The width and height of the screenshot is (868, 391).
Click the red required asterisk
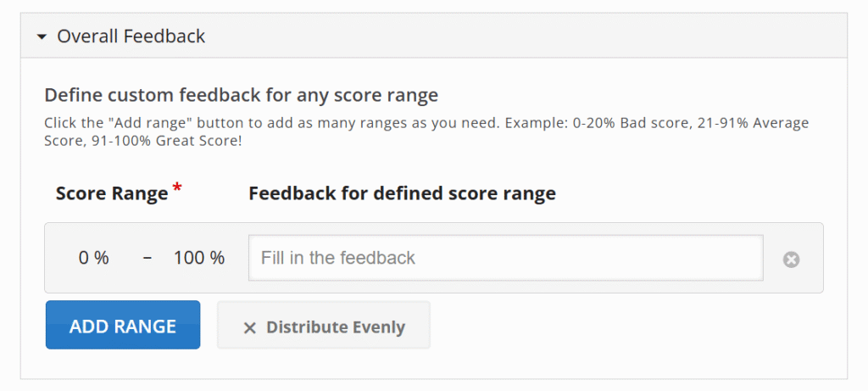click(x=177, y=187)
